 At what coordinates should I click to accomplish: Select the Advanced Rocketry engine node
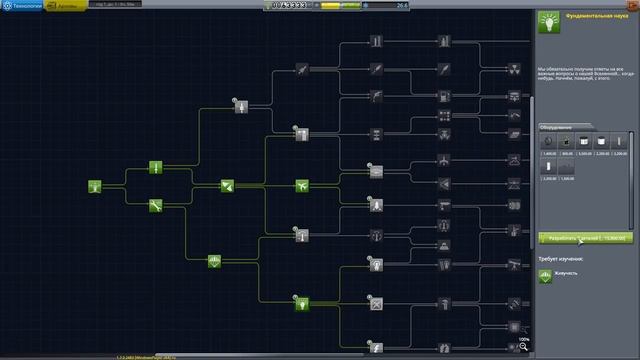coord(302,69)
